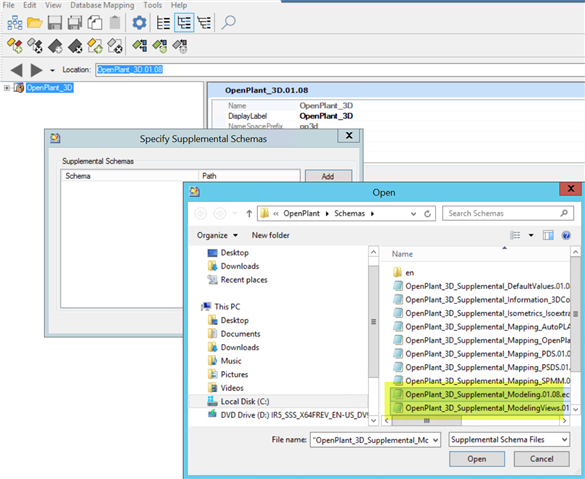
Task: Open the Help menu
Action: [179, 5]
